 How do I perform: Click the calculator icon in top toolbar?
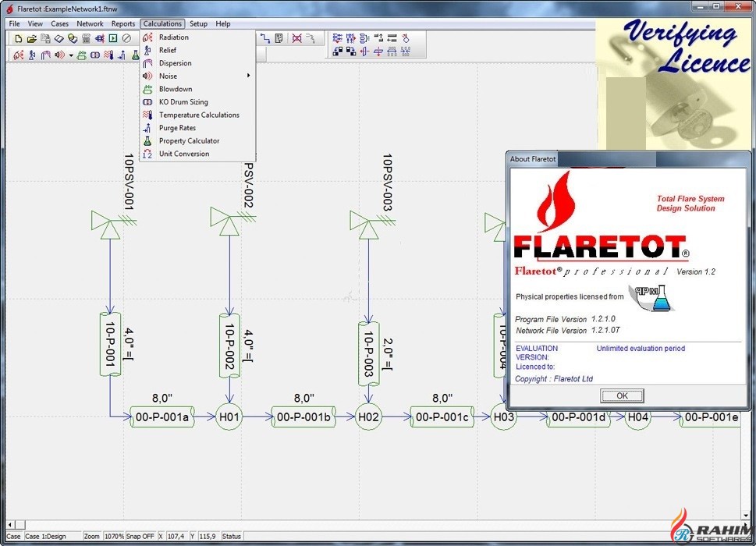coord(87,38)
